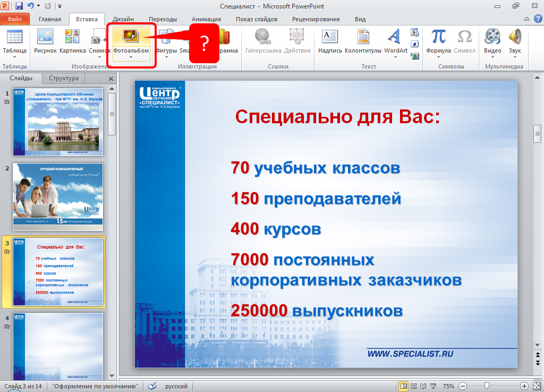Switch to Slide Sorter view in status bar
The height and width of the screenshot is (392, 544).
point(414,386)
